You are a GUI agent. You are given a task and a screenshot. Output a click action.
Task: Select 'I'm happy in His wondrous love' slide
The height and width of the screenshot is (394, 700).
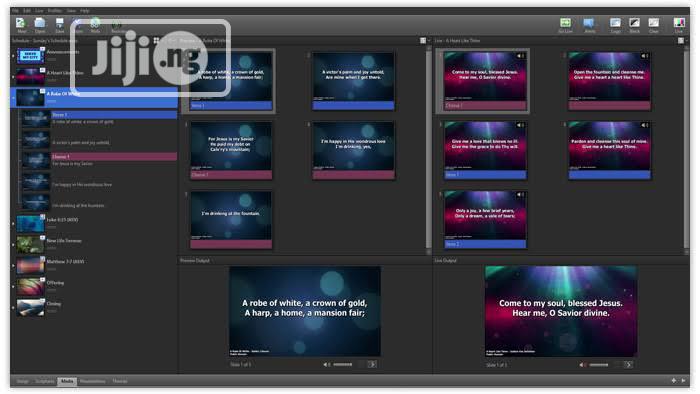pos(353,150)
